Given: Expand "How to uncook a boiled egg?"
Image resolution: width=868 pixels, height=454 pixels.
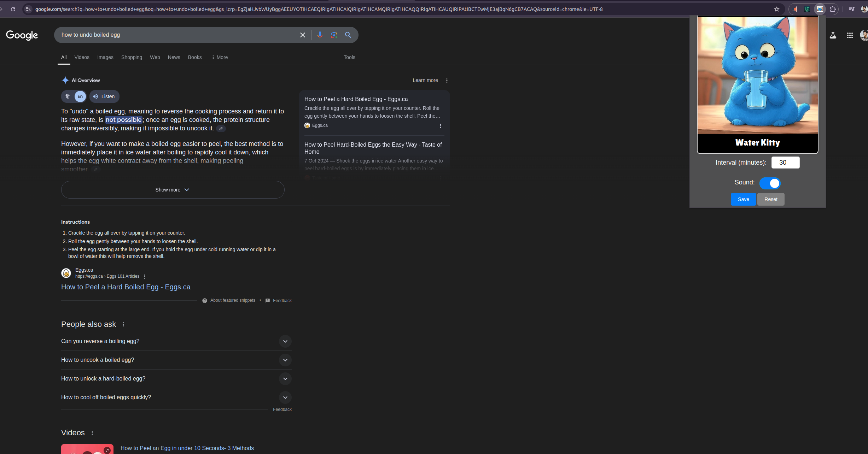Looking at the screenshot, I should [285, 360].
